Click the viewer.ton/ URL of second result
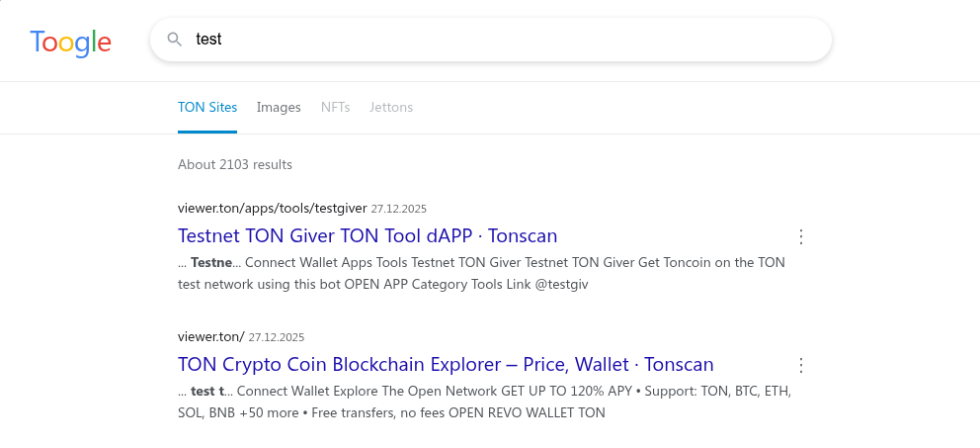Screen dimensions: 980x448 [210, 336]
